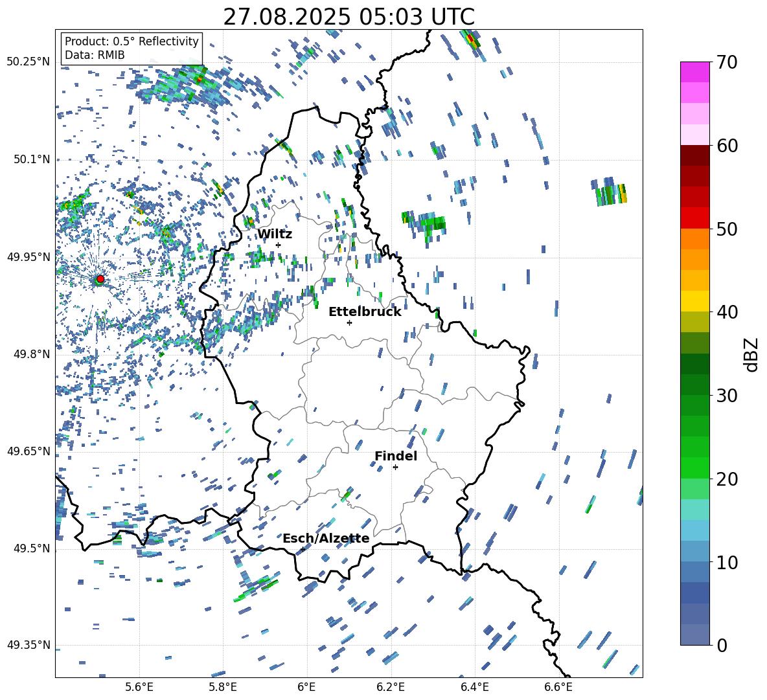Click the 5.6°E longitude label
This screenshot has width=767, height=700.
139,687
